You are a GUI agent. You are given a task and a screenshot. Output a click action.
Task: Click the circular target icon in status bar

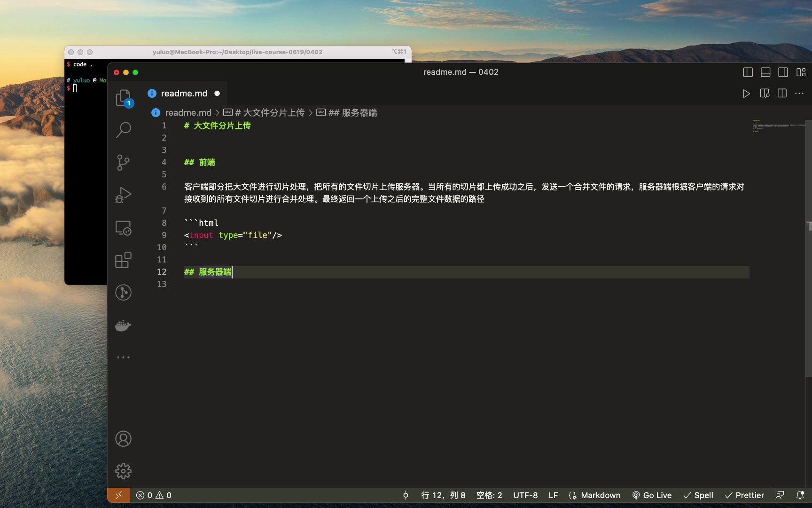click(x=406, y=495)
